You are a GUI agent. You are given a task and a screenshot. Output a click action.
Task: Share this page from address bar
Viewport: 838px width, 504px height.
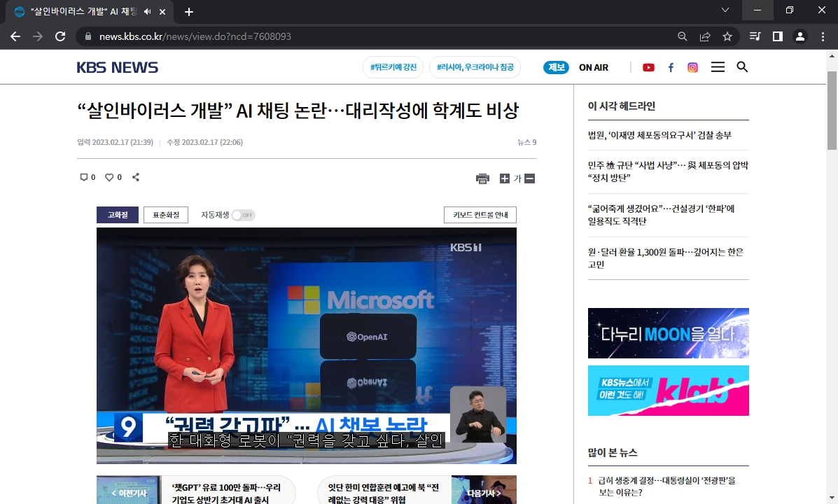pos(705,36)
